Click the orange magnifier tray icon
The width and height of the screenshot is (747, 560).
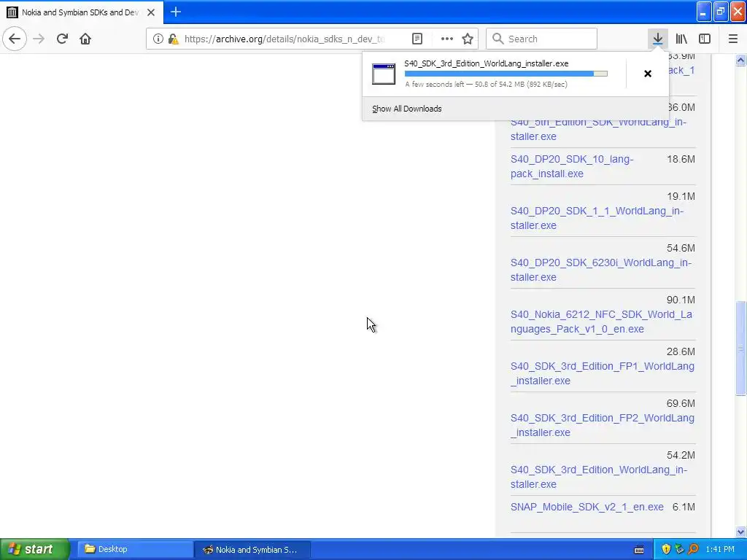(x=693, y=549)
